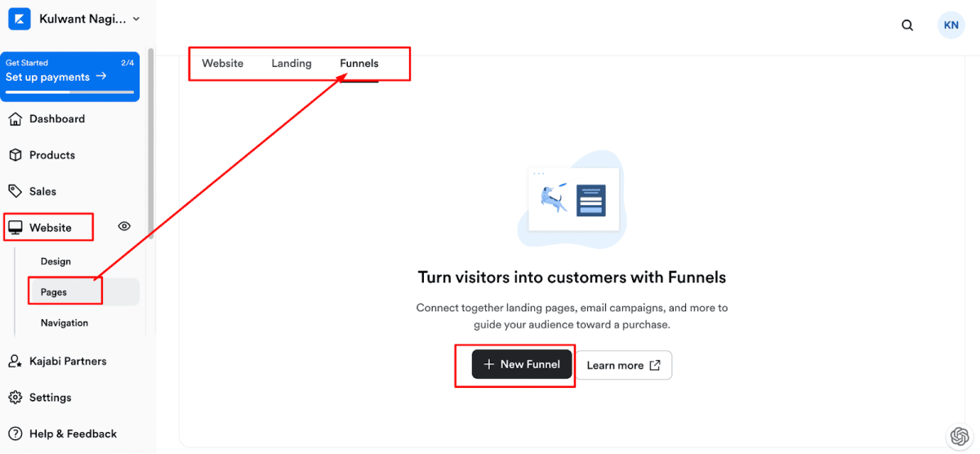
Task: Click the Kajabi logo icon
Action: click(20, 19)
